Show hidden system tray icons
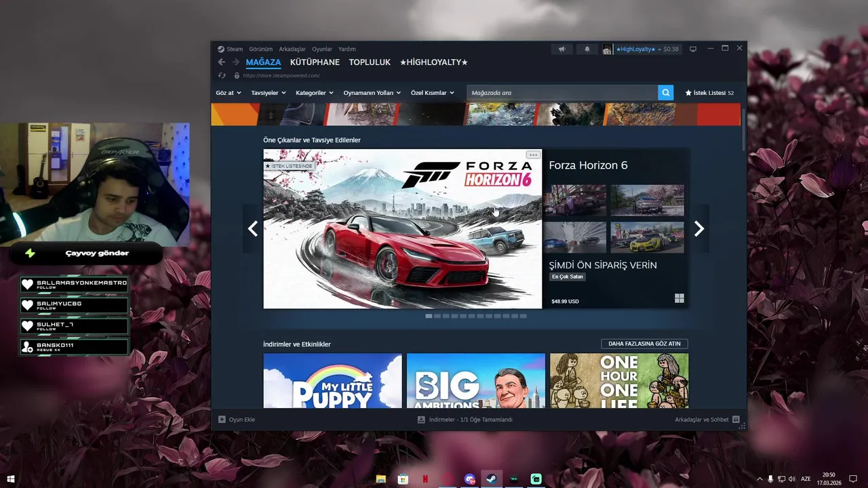The height and width of the screenshot is (488, 868). pyautogui.click(x=759, y=479)
